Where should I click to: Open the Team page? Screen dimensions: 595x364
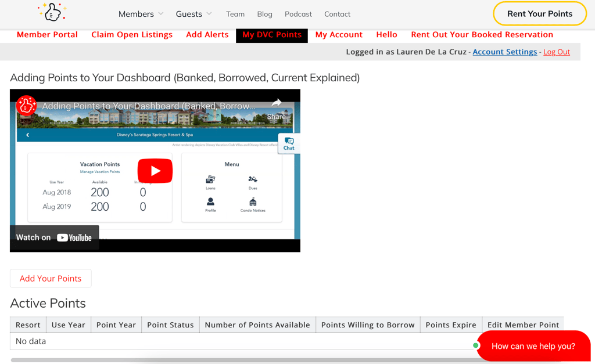235,14
